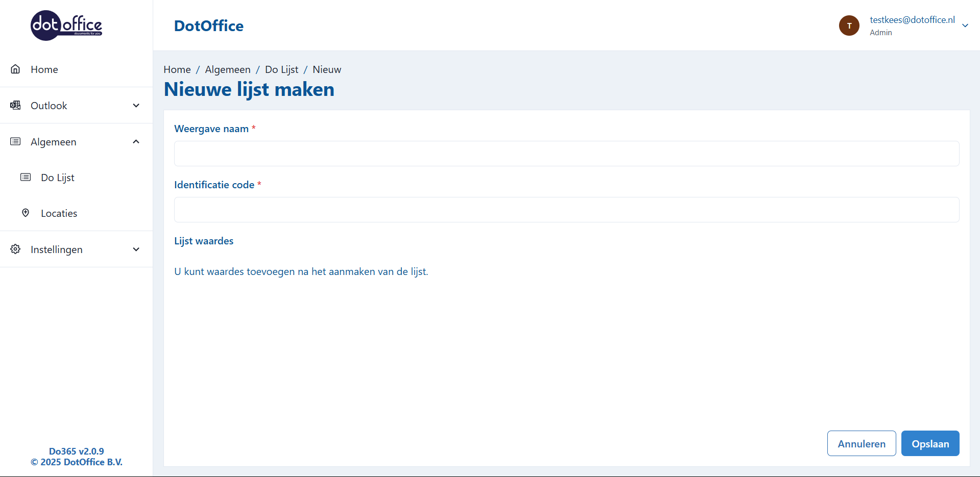Go to Home via breadcrumb
The width and height of the screenshot is (980, 477).
(x=177, y=69)
